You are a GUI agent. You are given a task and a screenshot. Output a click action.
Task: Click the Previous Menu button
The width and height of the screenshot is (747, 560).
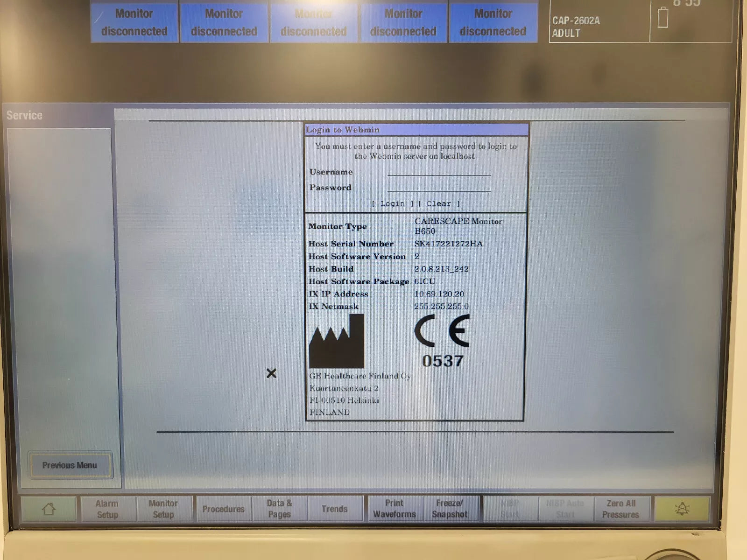pos(70,465)
